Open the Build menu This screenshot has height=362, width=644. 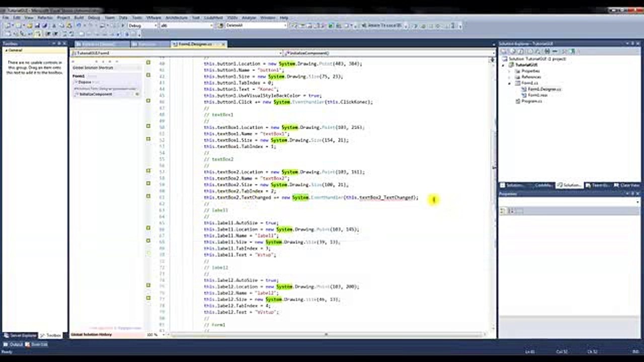(x=79, y=18)
